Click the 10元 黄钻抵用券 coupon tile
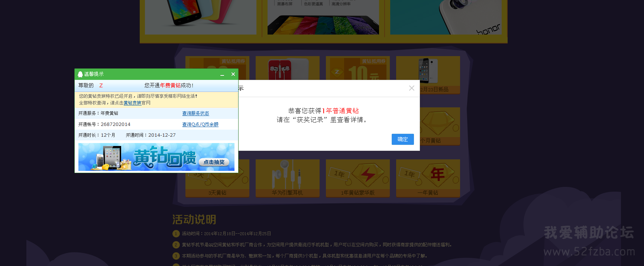Image resolution: width=644 pixels, height=266 pixels. click(x=357, y=68)
